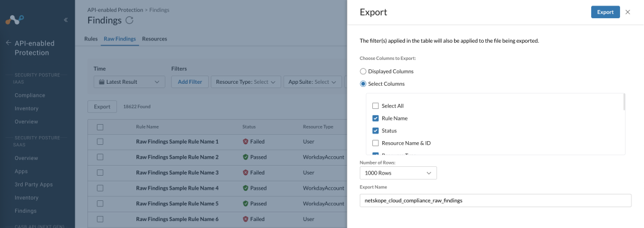The image size is (644, 228).
Task: Open Apps in the sidebar
Action: click(21, 171)
